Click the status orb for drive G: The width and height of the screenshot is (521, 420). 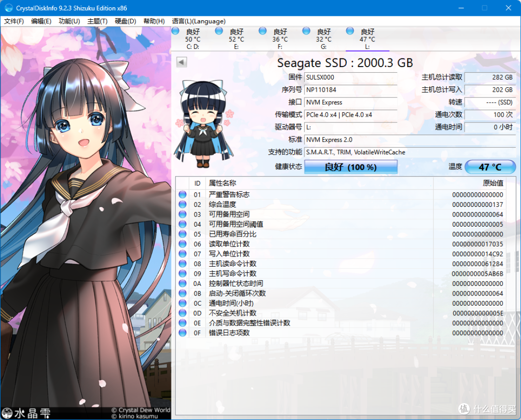coord(306,31)
